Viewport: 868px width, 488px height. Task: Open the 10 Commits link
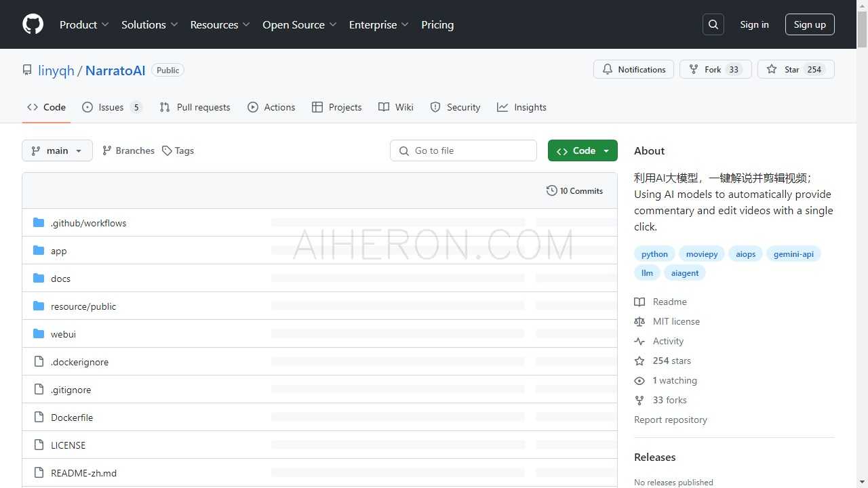tap(574, 190)
